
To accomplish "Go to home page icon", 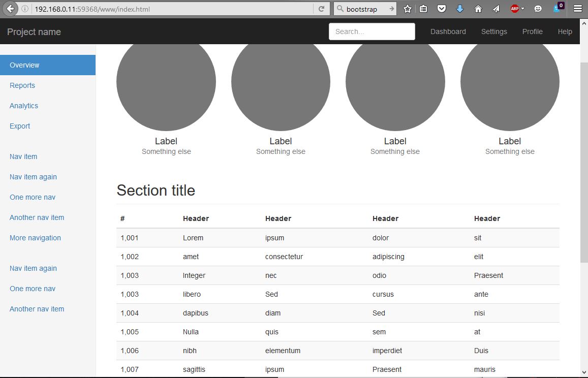I will [478, 9].
